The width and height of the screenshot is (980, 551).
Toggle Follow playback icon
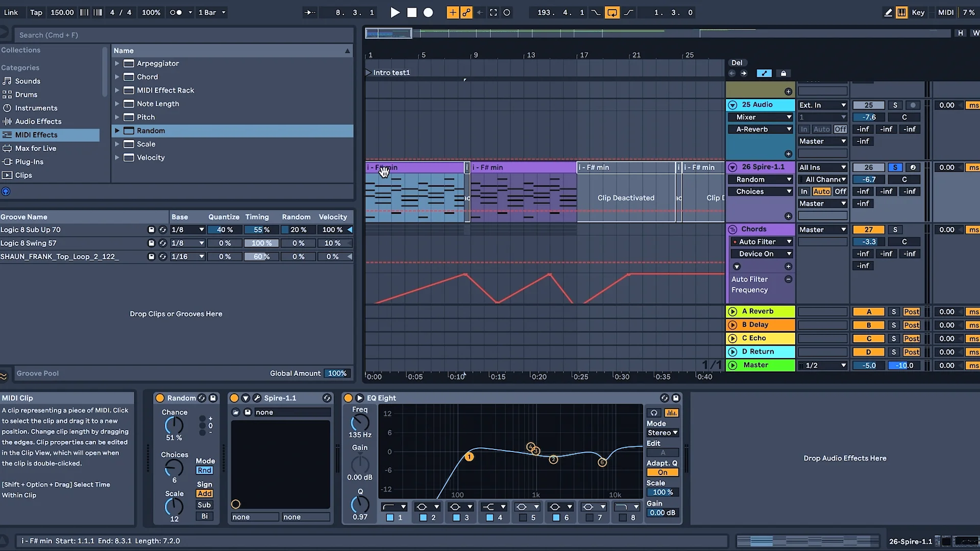pyautogui.click(x=310, y=13)
